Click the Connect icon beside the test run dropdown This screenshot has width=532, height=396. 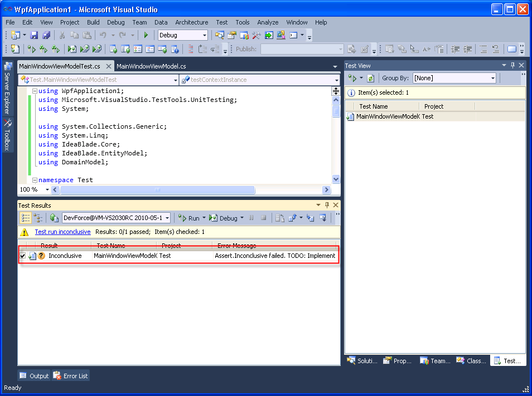coord(54,218)
